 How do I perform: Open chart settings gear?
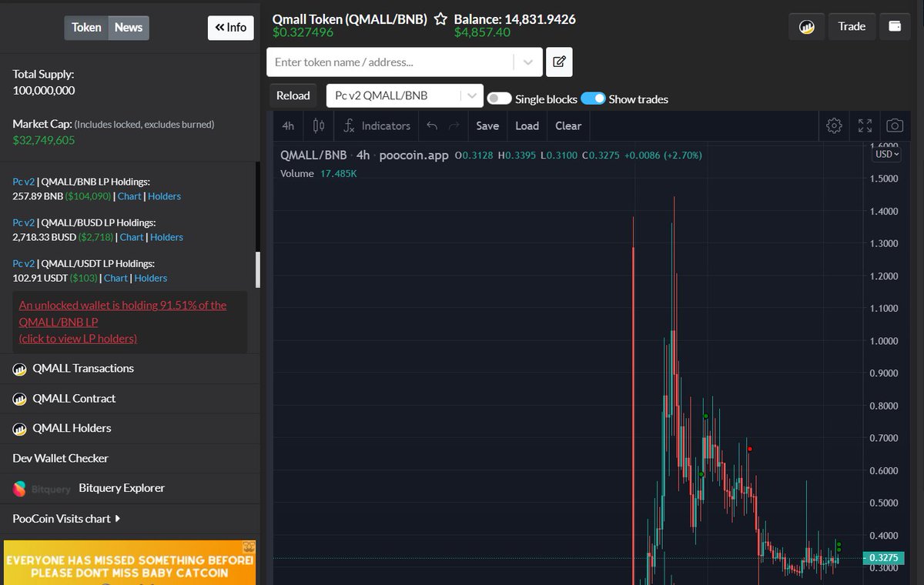coord(834,125)
